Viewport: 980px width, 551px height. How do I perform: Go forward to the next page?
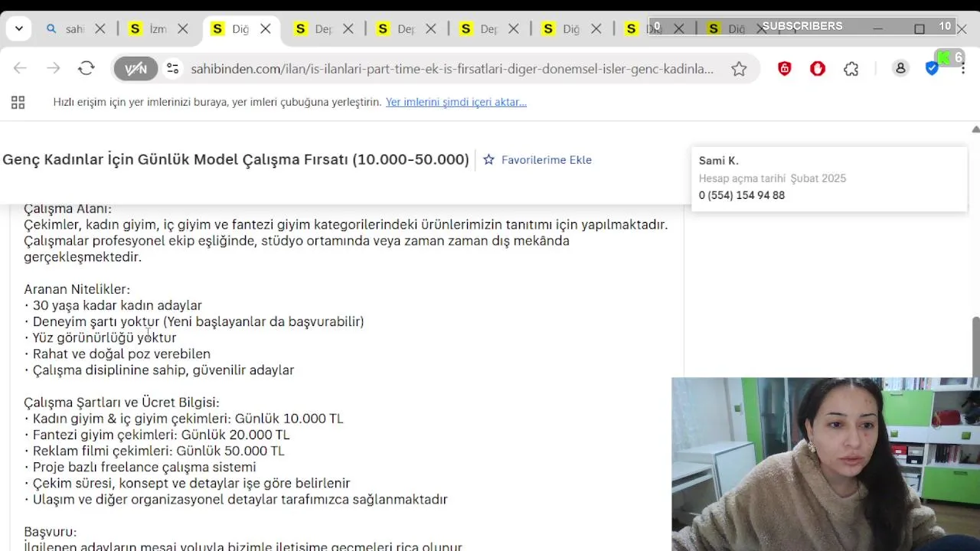(x=53, y=69)
